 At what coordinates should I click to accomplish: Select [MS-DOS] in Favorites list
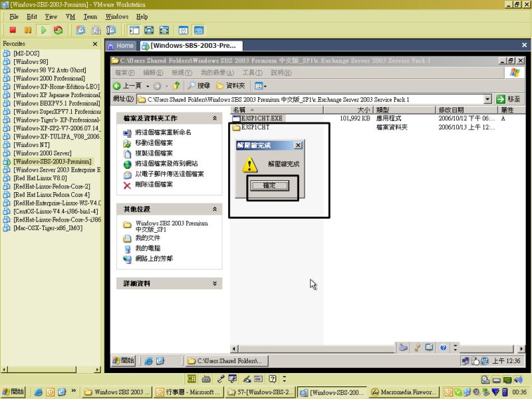[26, 53]
